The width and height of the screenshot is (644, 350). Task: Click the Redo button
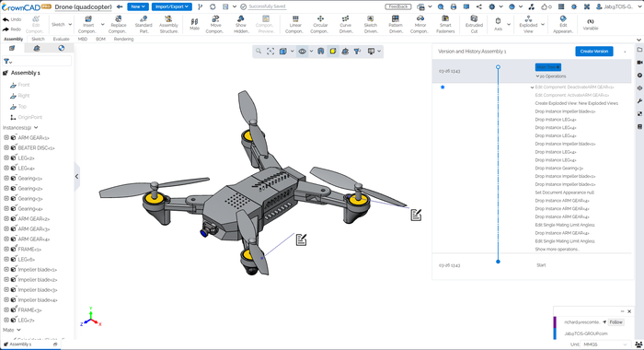(x=12, y=29)
